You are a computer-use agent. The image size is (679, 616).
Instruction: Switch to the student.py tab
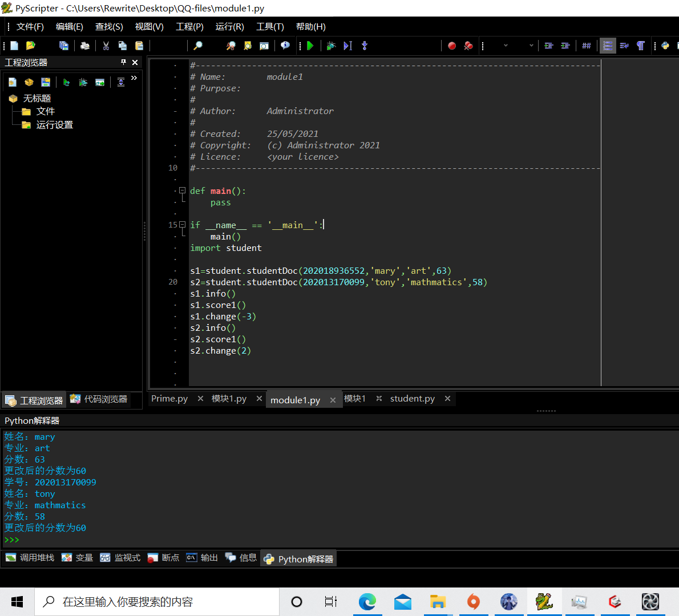tap(412, 398)
